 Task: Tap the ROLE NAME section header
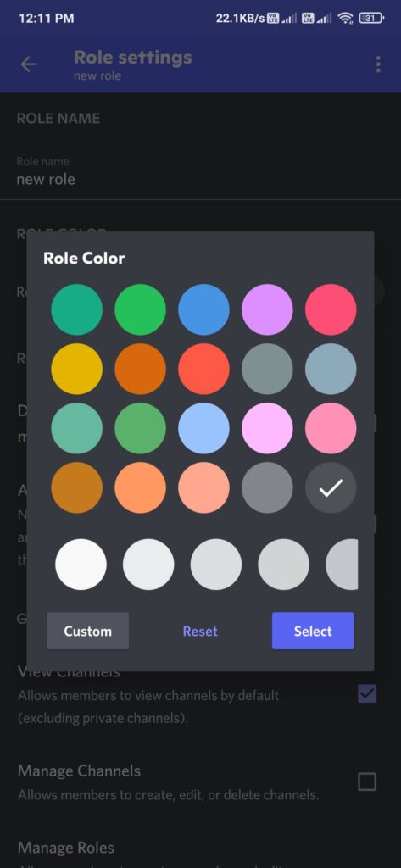point(58,118)
